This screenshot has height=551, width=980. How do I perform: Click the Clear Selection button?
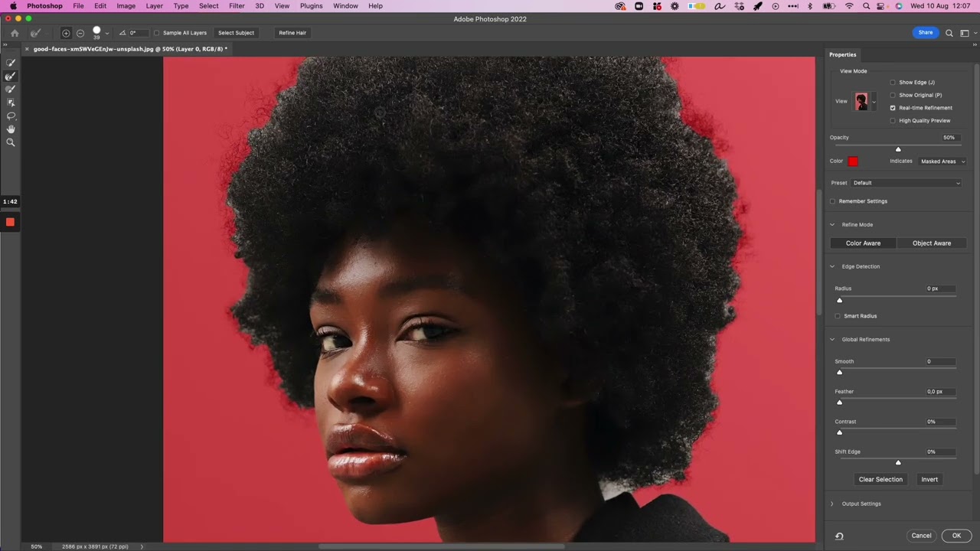(x=880, y=480)
